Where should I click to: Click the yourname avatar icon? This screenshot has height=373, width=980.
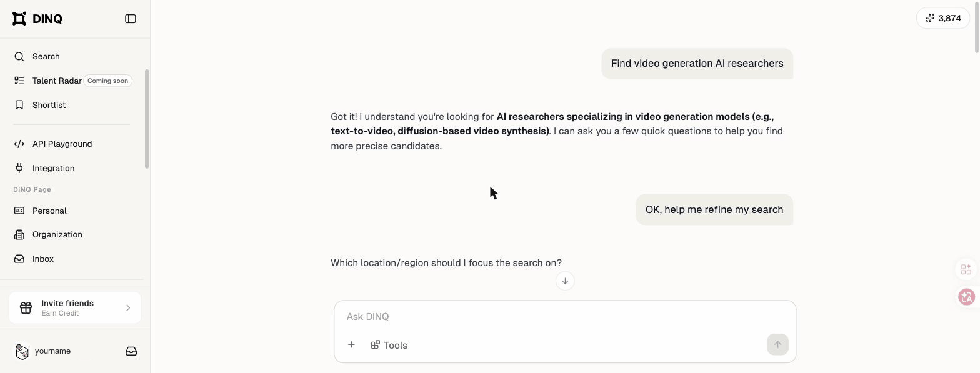22,351
